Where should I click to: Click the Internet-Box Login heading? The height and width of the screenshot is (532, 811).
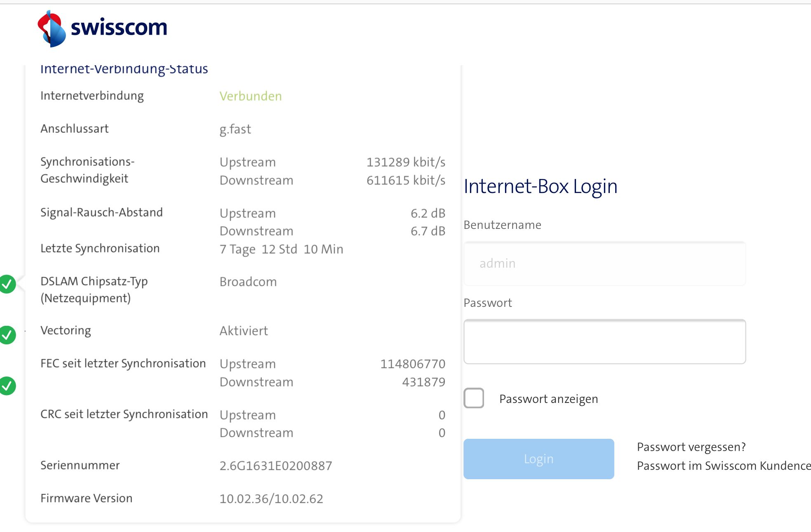541,186
